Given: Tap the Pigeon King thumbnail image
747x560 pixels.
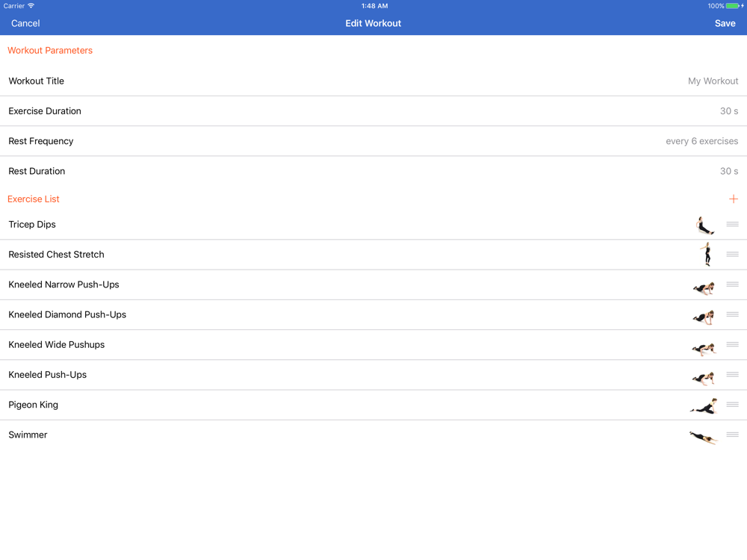Looking at the screenshot, I should tap(704, 406).
